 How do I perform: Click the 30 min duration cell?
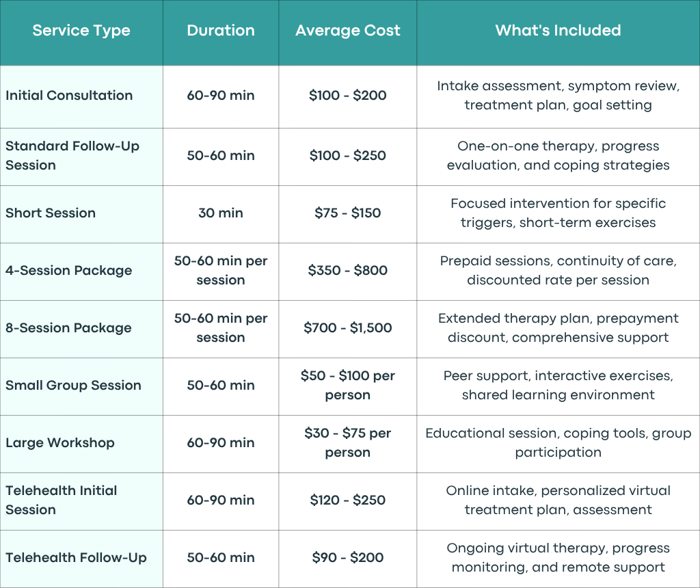(221, 213)
